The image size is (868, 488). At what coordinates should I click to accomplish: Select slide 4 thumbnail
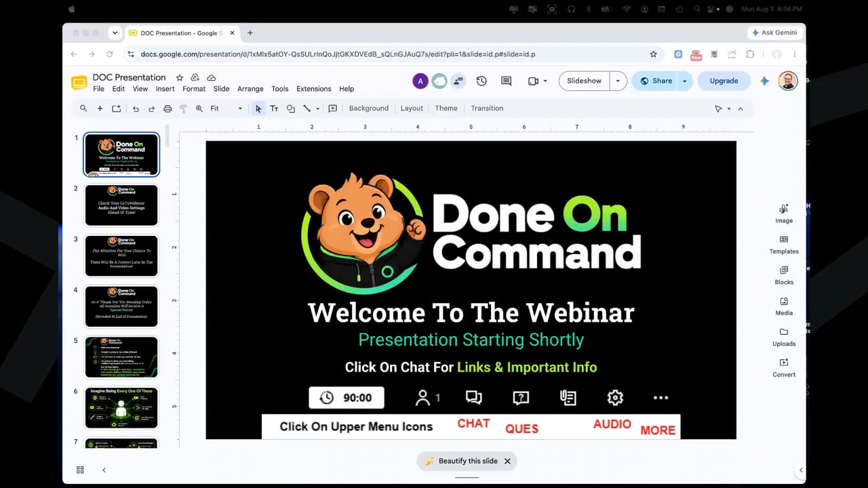121,306
